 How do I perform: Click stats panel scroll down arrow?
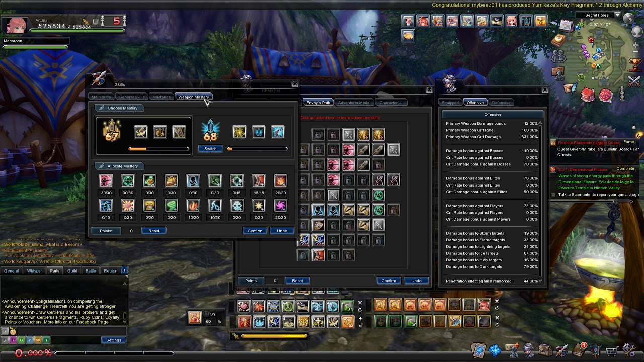[x=541, y=281]
